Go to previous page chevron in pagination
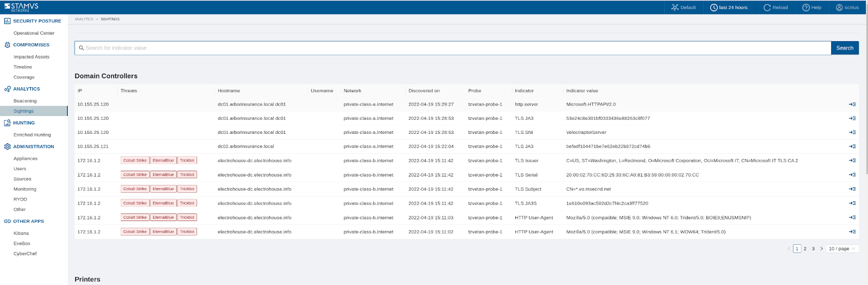 coord(789,249)
